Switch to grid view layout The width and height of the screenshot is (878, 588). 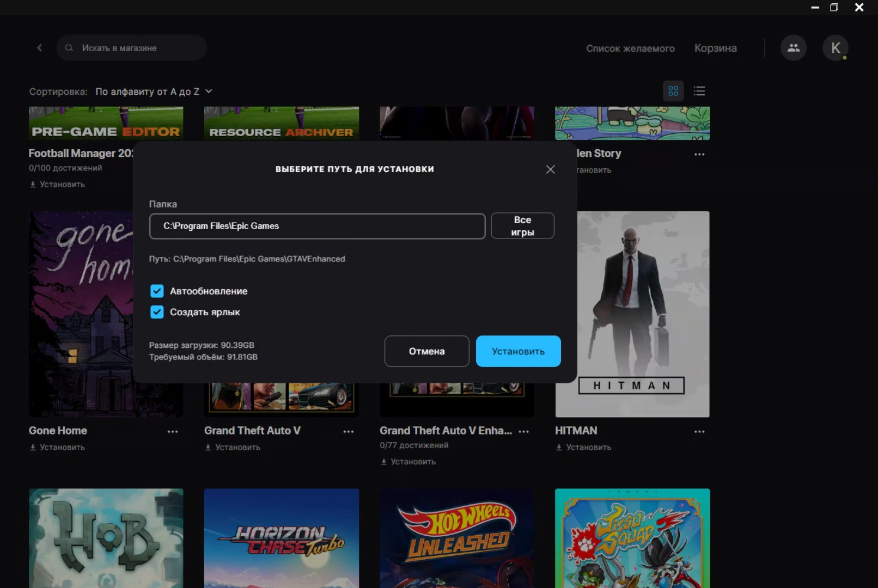673,91
